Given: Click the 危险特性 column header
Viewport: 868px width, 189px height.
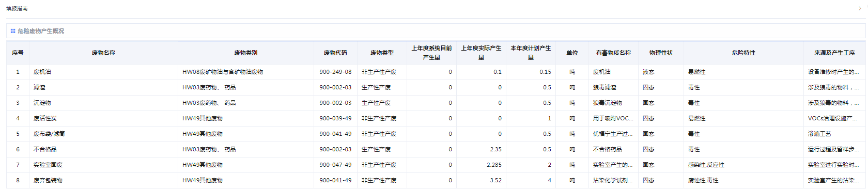Looking at the screenshot, I should click(743, 53).
